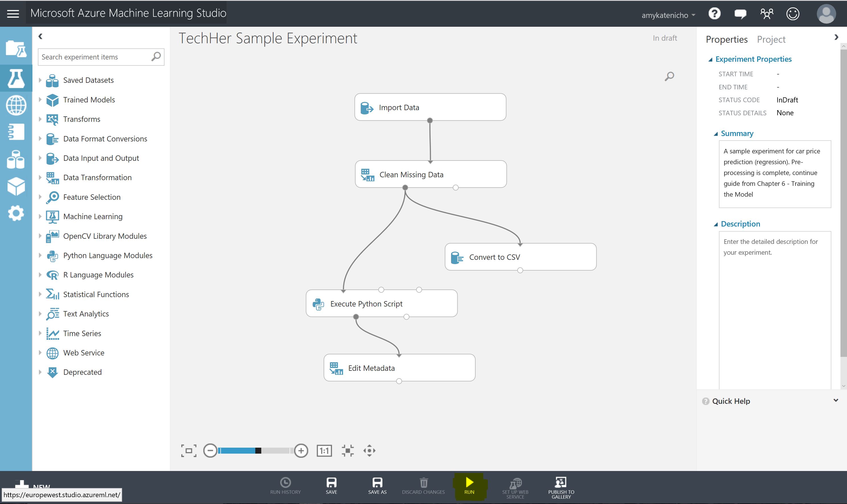Open the amykatenicho workspace dropdown
Image resolution: width=847 pixels, height=504 pixels.
tap(668, 15)
